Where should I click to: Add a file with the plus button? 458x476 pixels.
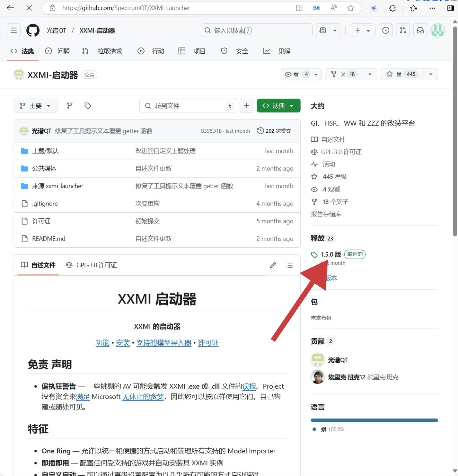coord(247,106)
